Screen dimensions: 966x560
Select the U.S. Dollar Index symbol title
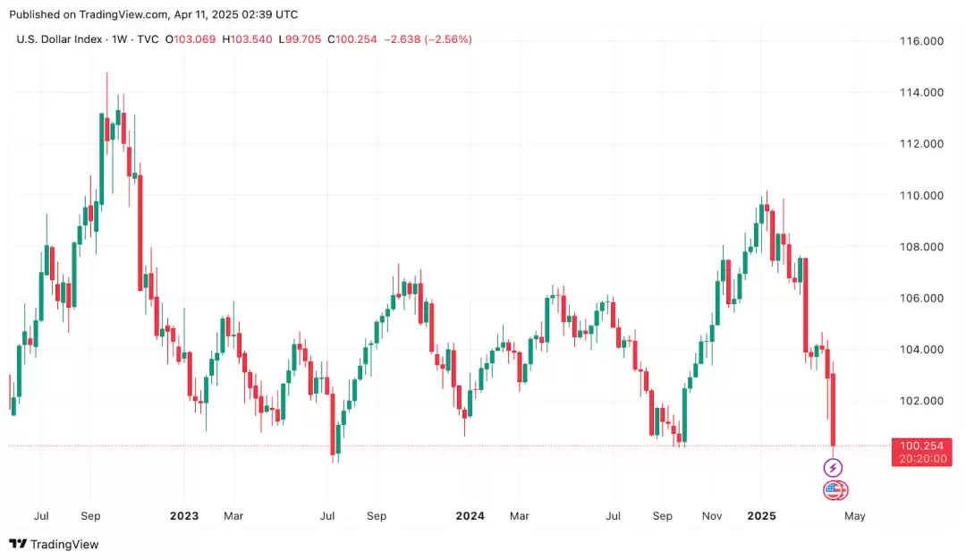[59, 39]
